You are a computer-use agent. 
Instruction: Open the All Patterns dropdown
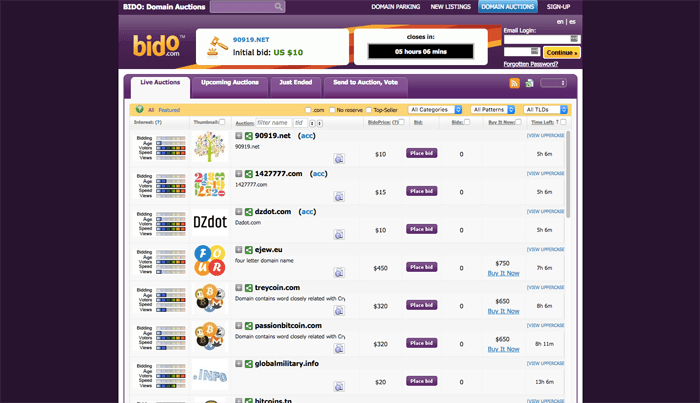(493, 109)
